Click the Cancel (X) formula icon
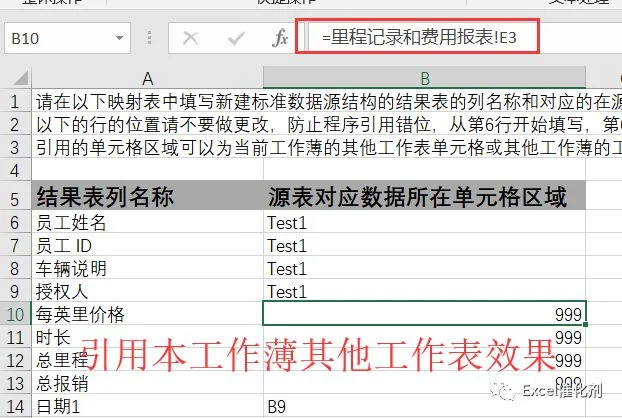Image resolution: width=622 pixels, height=418 pixels. point(190,38)
